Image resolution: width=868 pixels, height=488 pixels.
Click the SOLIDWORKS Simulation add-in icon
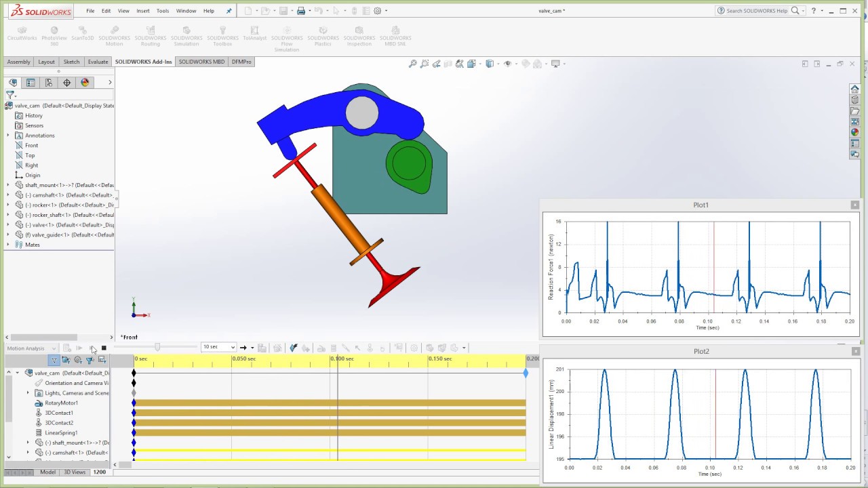[x=186, y=37]
